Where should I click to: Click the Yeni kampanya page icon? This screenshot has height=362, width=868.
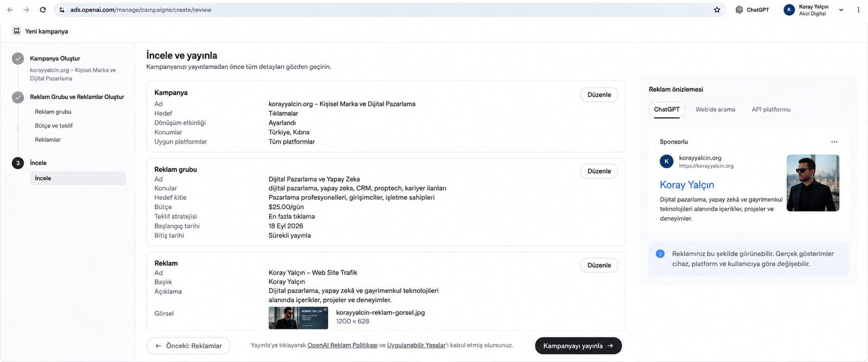17,31
